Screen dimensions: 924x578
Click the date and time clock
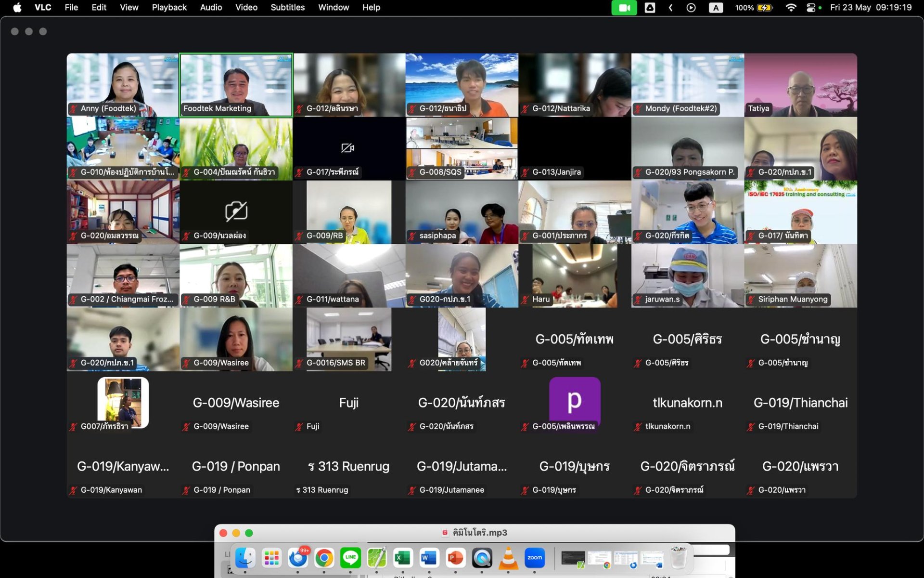(x=871, y=7)
